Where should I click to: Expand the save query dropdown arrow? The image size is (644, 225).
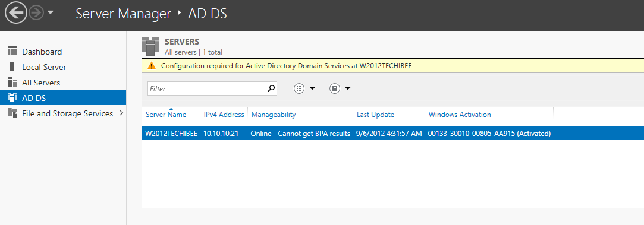[347, 88]
